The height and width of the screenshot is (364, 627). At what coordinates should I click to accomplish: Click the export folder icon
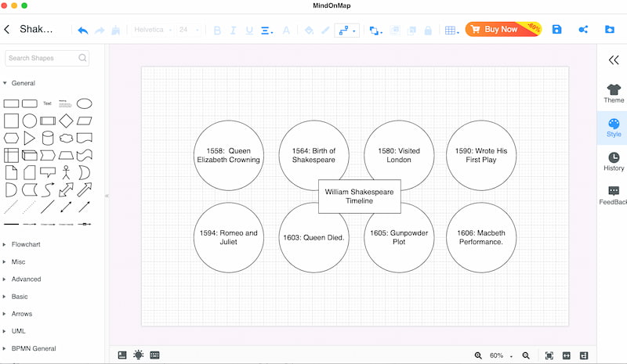pyautogui.click(x=610, y=29)
